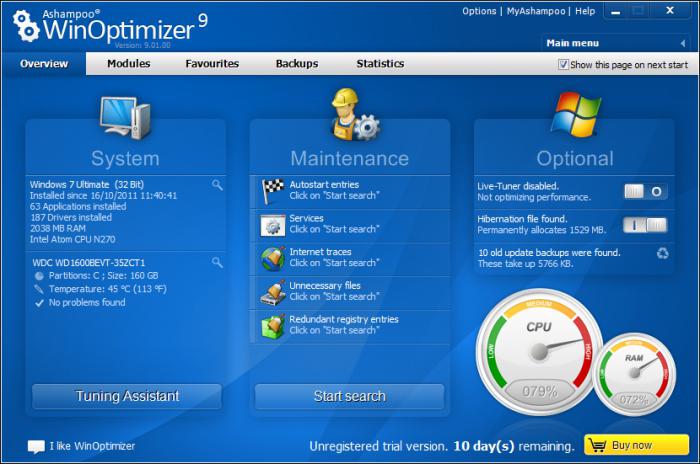Click the checkered flag Autostart entries icon
This screenshot has width=700, height=464.
pos(273,191)
